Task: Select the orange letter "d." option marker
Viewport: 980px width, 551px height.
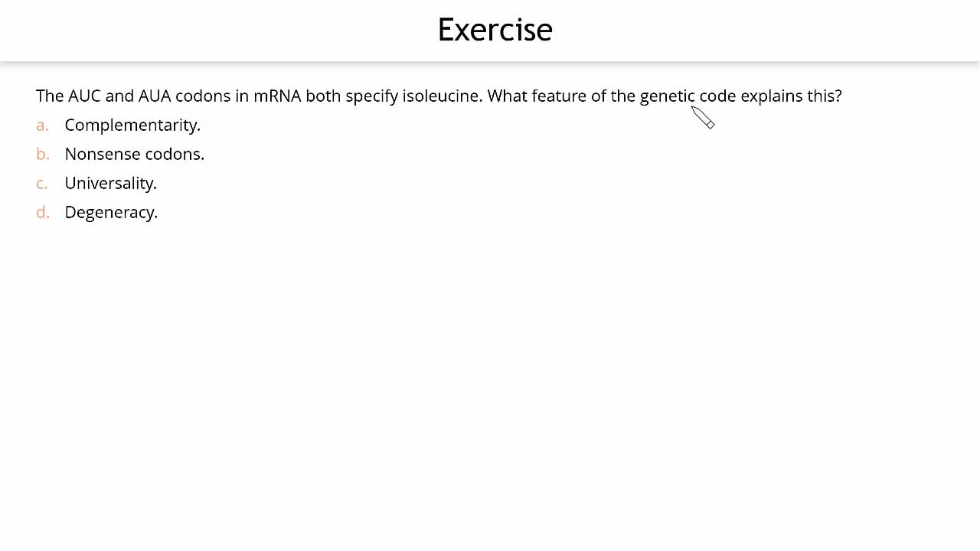Action: (43, 213)
